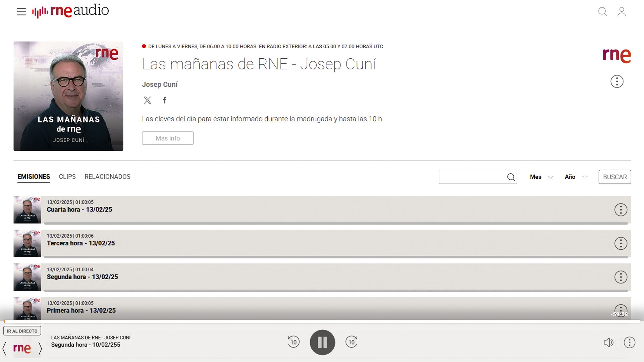Open player three-dot options menu
Viewport: 644px width, 362px height.
point(629,343)
